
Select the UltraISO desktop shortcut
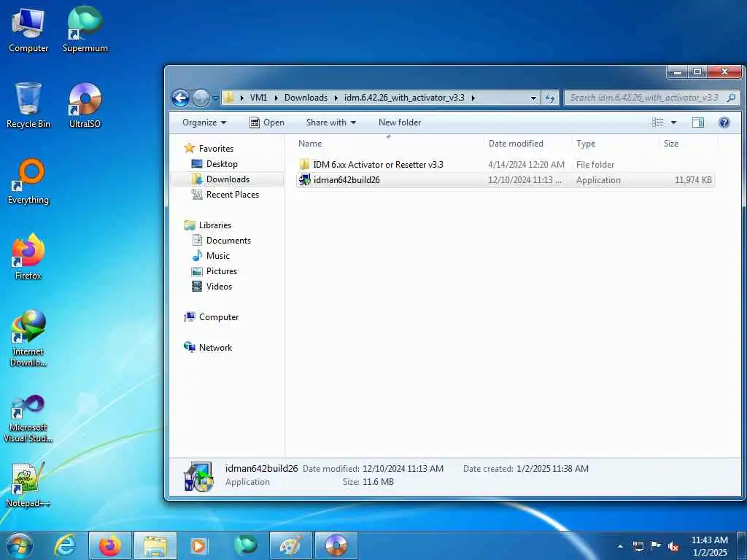click(x=85, y=106)
